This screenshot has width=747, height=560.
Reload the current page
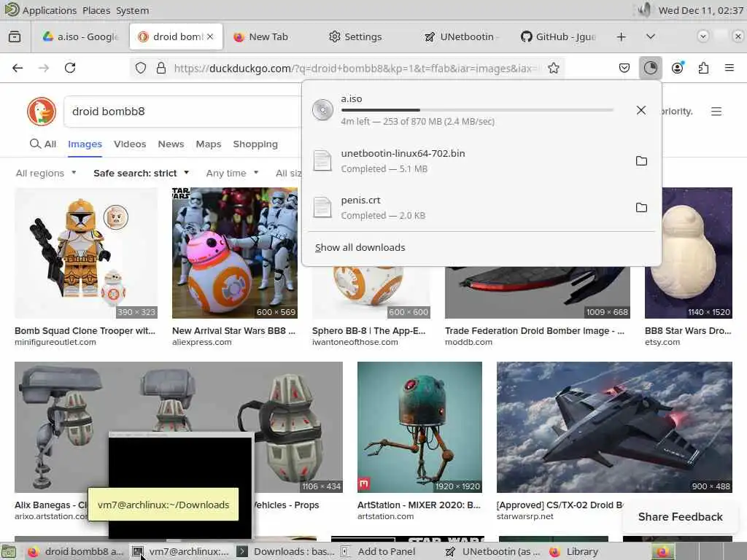click(x=70, y=68)
